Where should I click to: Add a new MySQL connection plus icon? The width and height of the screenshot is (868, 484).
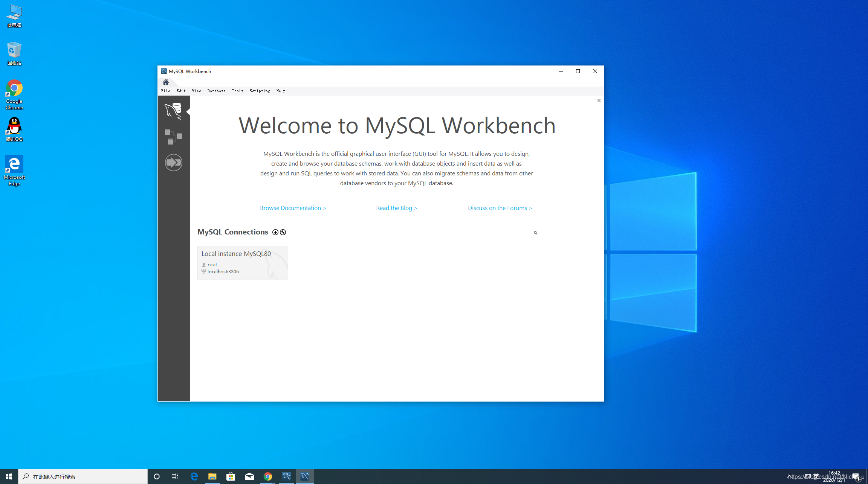275,232
